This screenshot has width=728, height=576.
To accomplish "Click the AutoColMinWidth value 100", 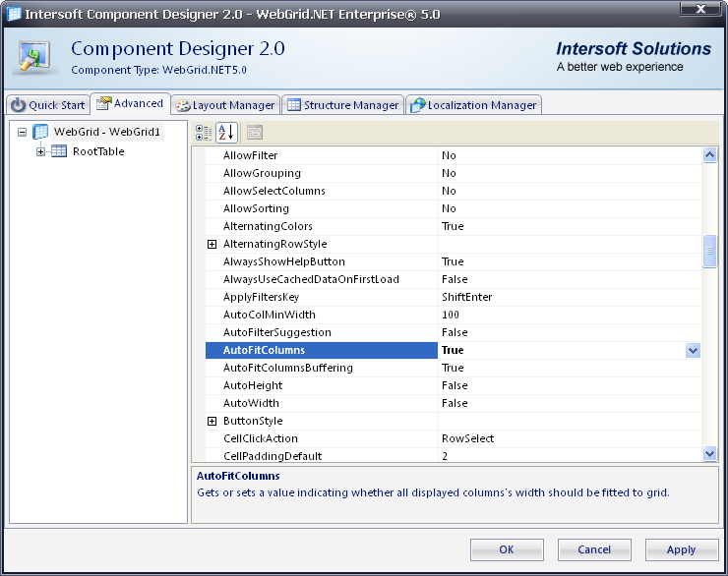I will [x=570, y=315].
